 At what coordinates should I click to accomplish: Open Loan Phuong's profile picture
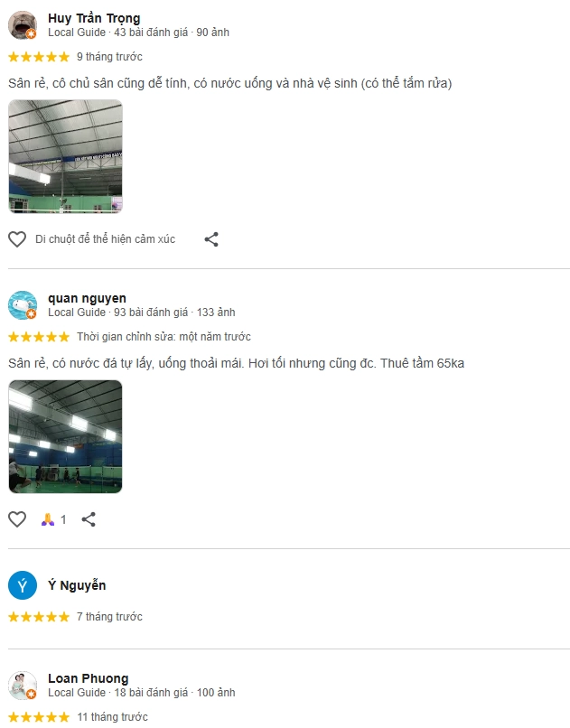click(x=23, y=686)
